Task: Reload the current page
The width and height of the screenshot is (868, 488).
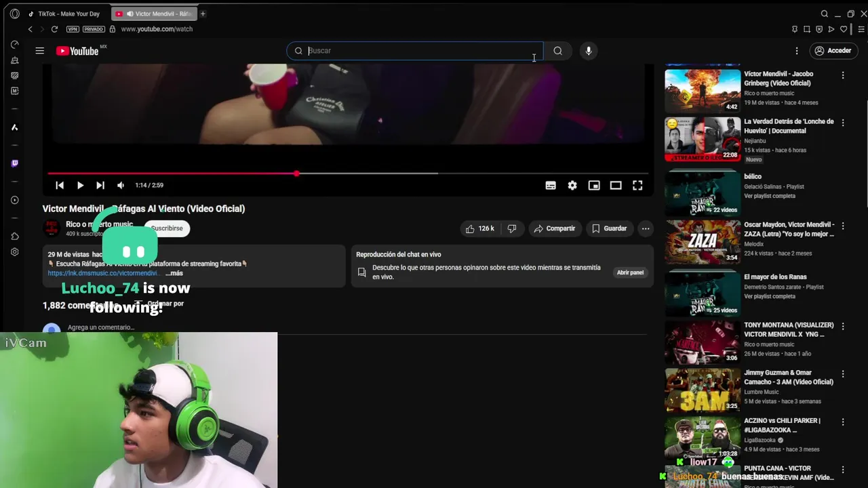Action: [x=54, y=29]
